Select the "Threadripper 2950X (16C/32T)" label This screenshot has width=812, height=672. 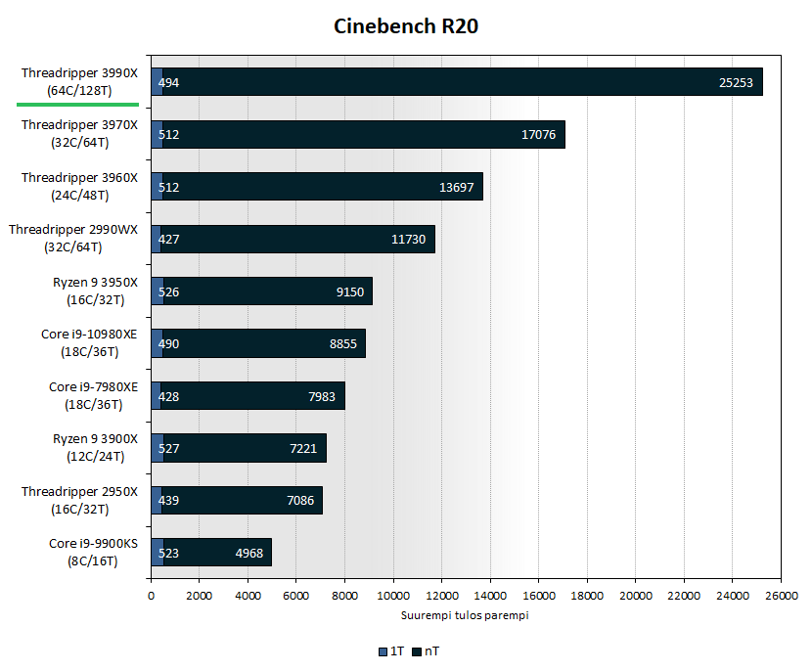(79, 500)
